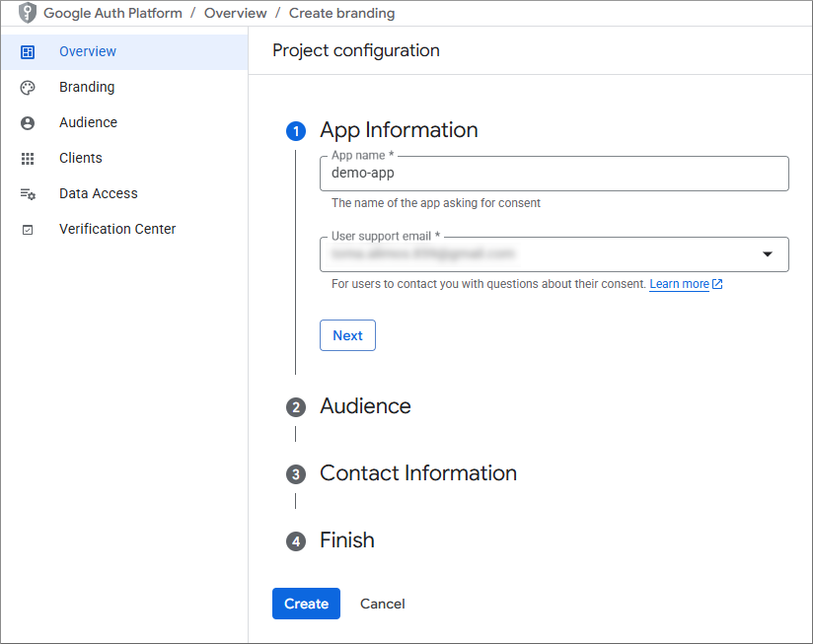Image resolution: width=813 pixels, height=644 pixels.
Task: Click the Audience person icon
Action: (28, 123)
